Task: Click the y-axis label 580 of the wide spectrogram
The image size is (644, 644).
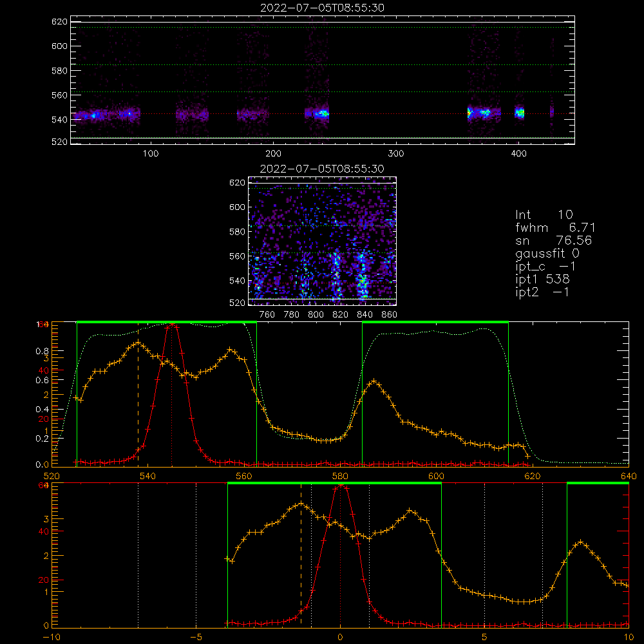Action: (59, 71)
